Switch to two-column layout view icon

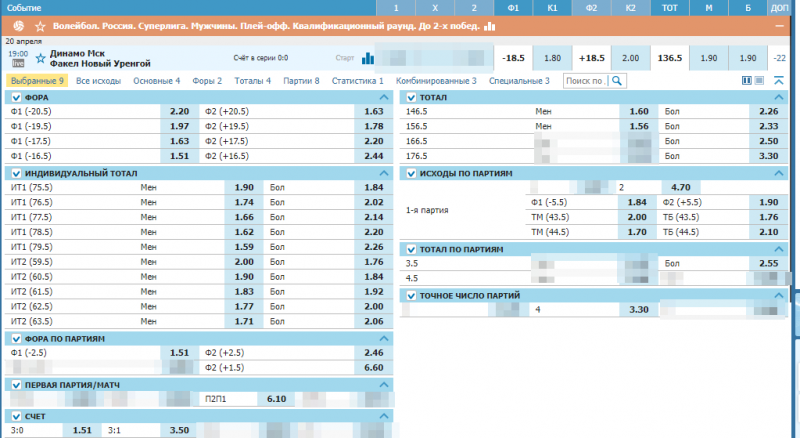(x=746, y=80)
